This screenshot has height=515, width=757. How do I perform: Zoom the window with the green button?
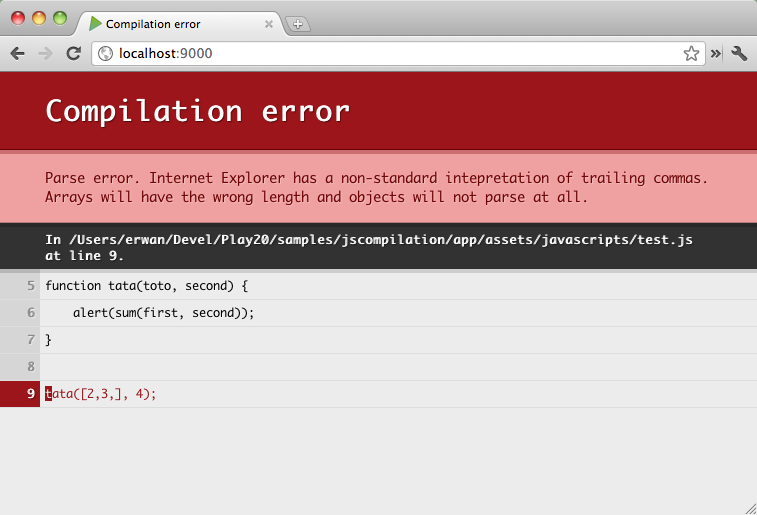[60, 18]
